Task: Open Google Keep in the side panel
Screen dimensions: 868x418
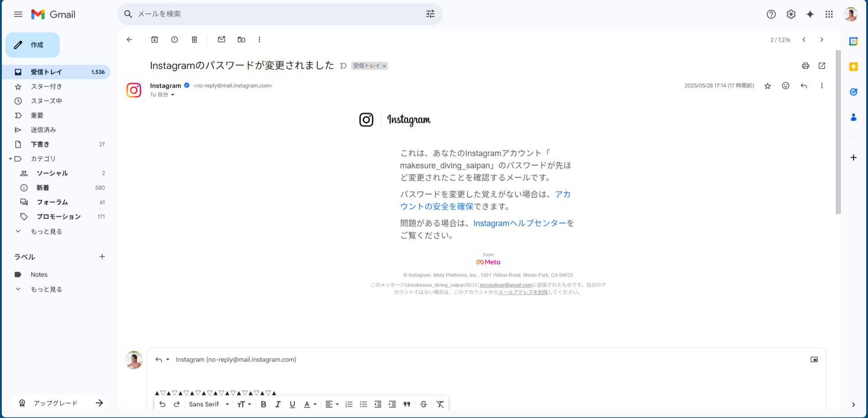Action: pyautogui.click(x=854, y=67)
